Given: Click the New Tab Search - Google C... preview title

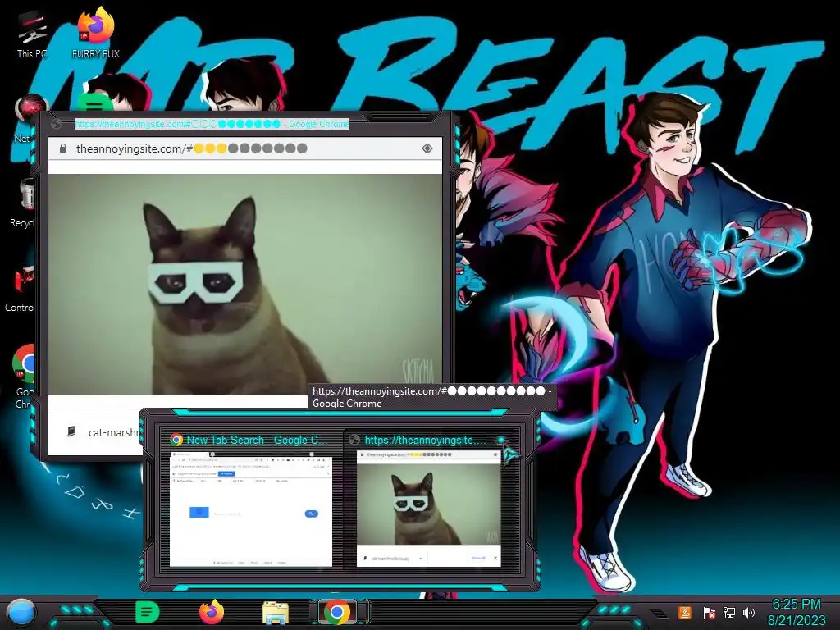Looking at the screenshot, I should click(257, 441).
